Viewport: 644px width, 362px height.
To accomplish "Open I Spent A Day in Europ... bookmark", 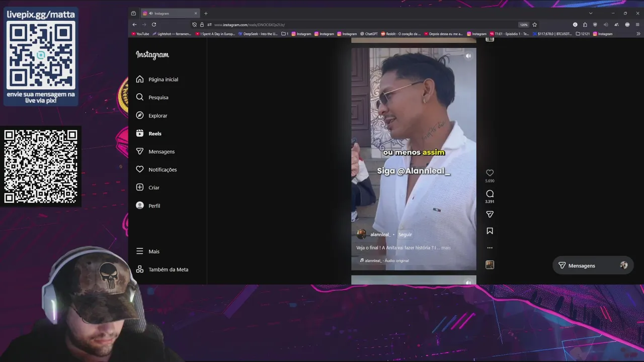I will point(215,34).
